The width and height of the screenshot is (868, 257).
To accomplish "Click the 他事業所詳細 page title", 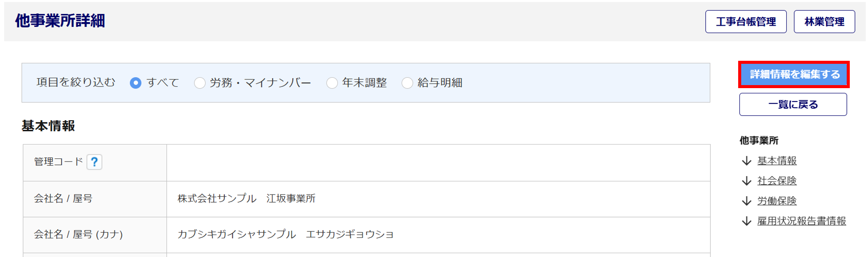I will point(60,21).
